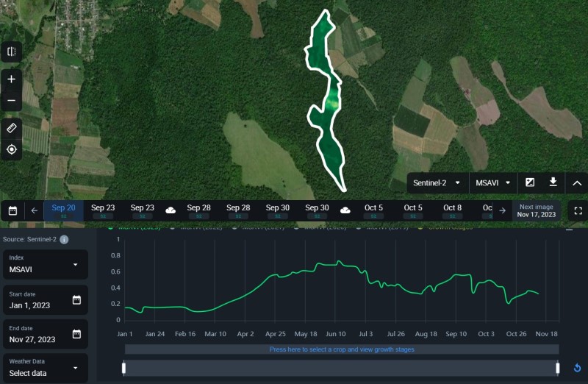Open the Sentinel-2 satellite dropdown
Screen dimensions: 588x384
[438, 182]
